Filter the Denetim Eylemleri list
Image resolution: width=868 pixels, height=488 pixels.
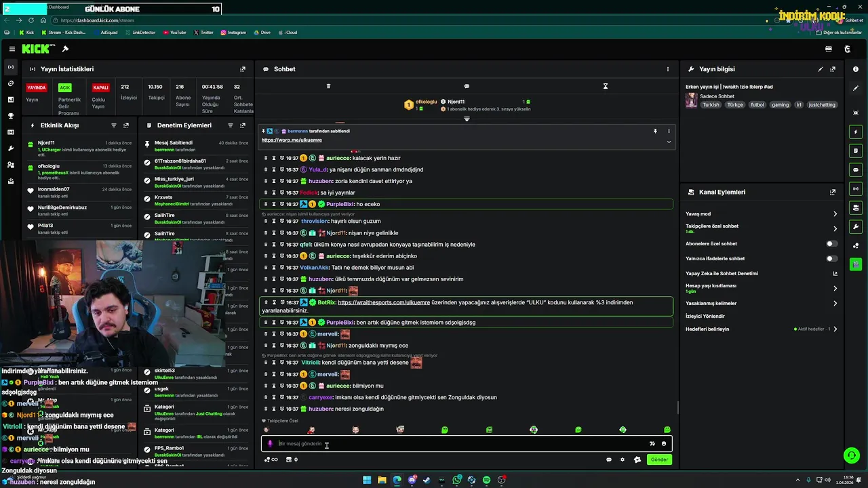231,125
